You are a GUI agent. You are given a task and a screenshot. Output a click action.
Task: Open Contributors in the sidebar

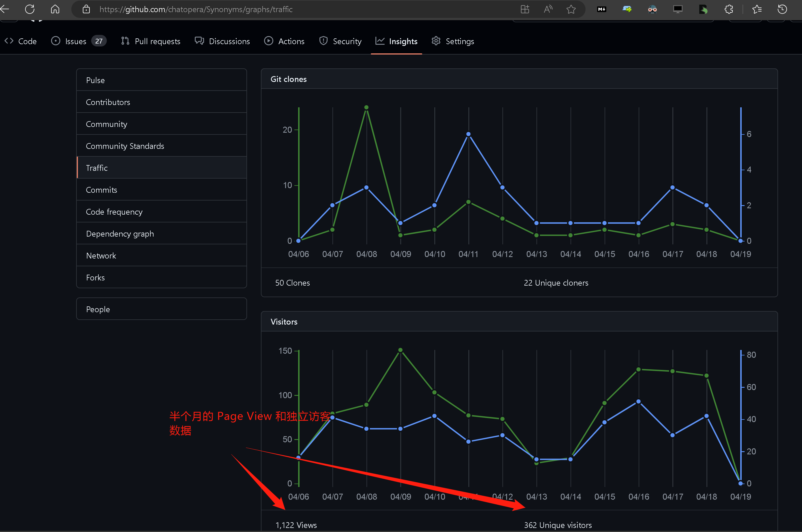tap(108, 102)
